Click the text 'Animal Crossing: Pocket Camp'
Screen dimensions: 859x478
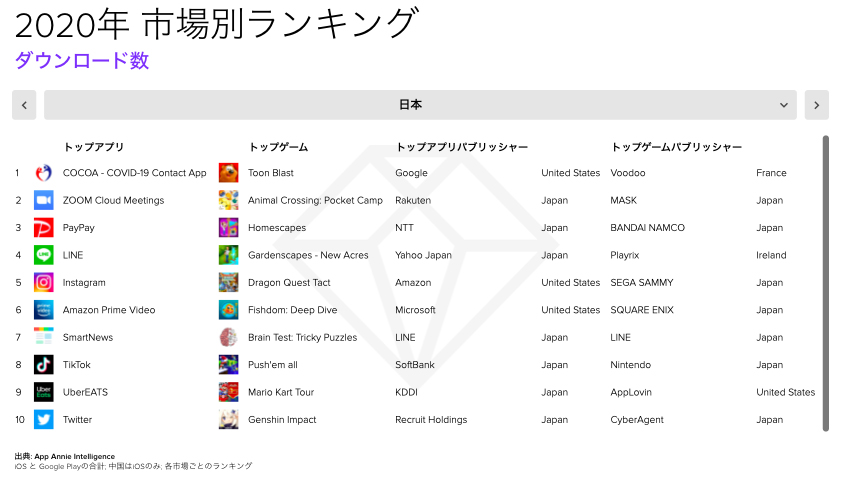point(316,200)
